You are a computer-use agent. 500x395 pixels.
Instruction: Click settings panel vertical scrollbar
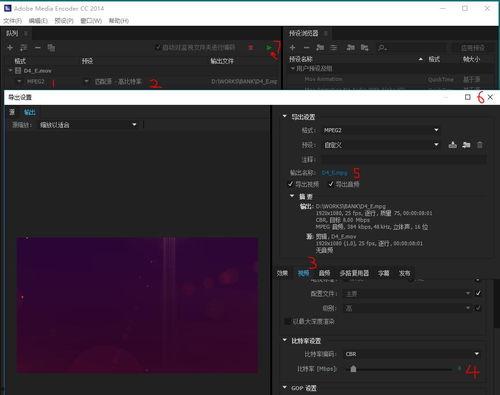496,303
